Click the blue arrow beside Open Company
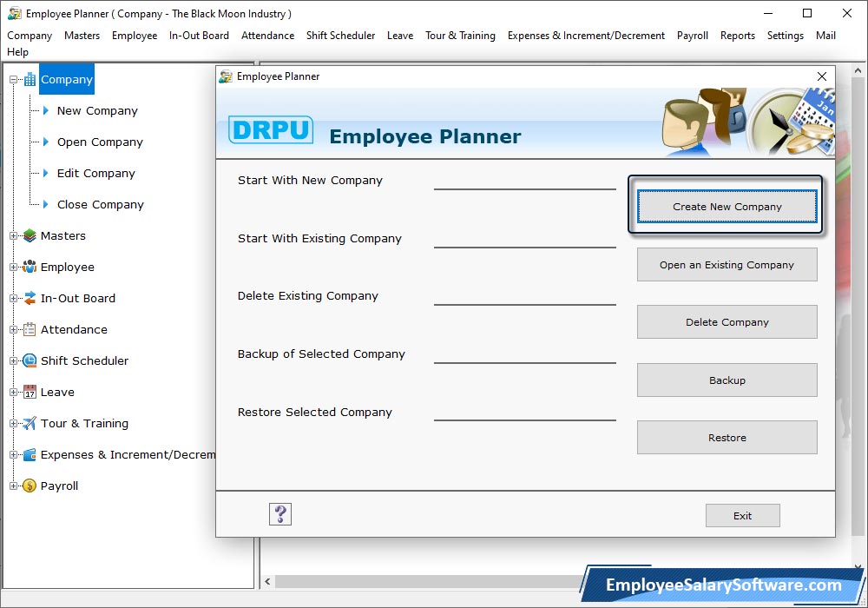 tap(46, 142)
